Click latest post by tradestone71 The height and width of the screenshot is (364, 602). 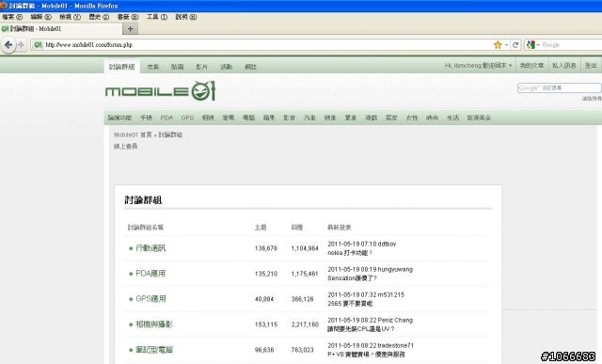pos(366,355)
